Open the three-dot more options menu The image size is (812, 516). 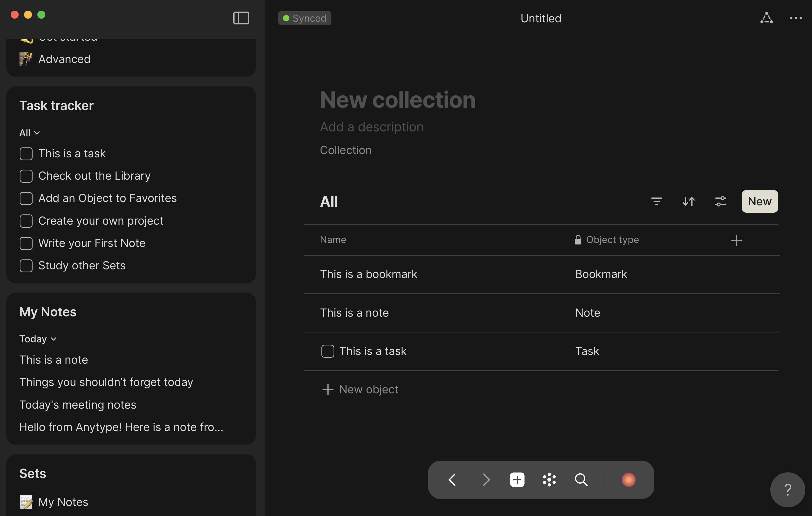[x=795, y=18]
